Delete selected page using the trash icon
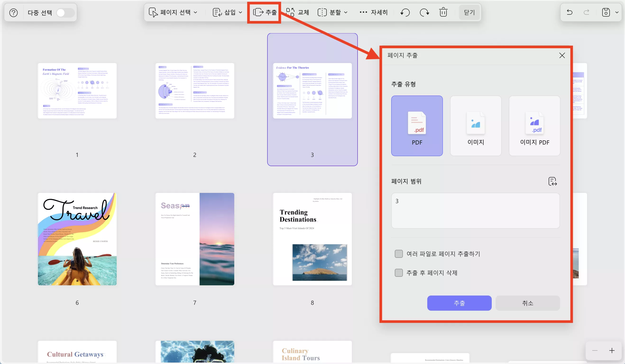This screenshot has width=625, height=364. coord(443,12)
